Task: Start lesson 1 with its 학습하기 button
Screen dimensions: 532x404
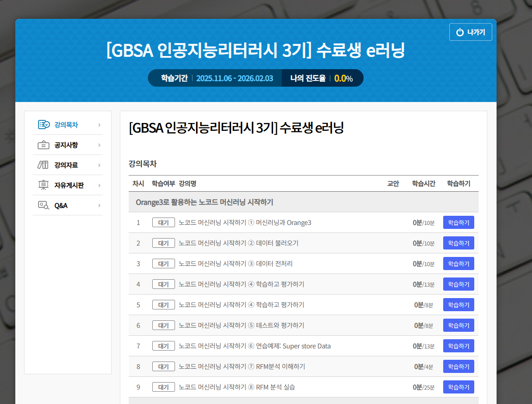Action: (x=458, y=222)
